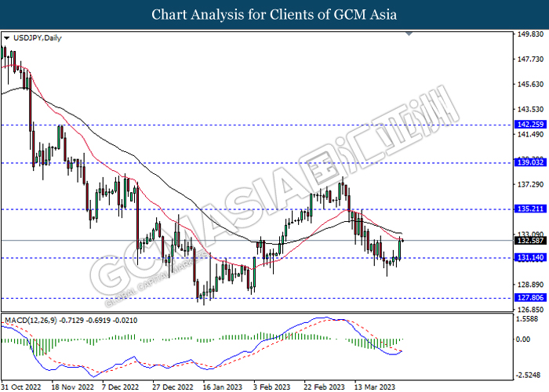Select the 139.032 price level label
Image resolution: width=549 pixels, height=392 pixels.
pos(530,162)
